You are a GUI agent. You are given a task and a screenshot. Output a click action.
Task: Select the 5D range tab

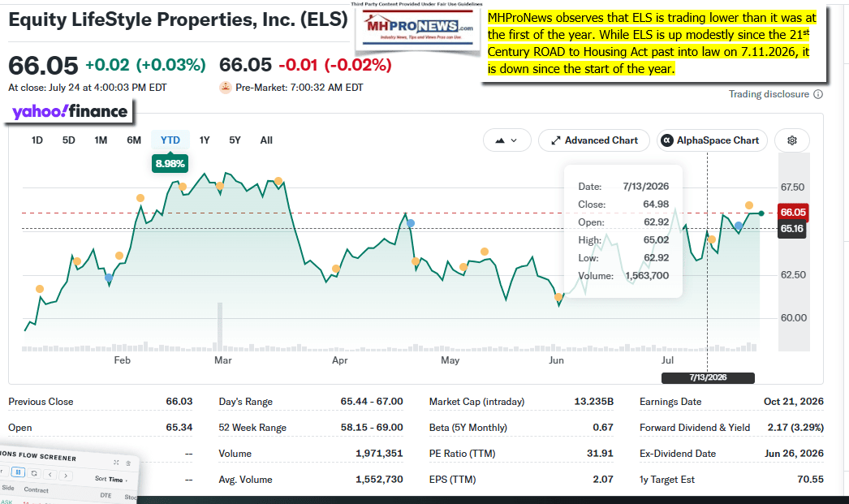[x=68, y=140]
